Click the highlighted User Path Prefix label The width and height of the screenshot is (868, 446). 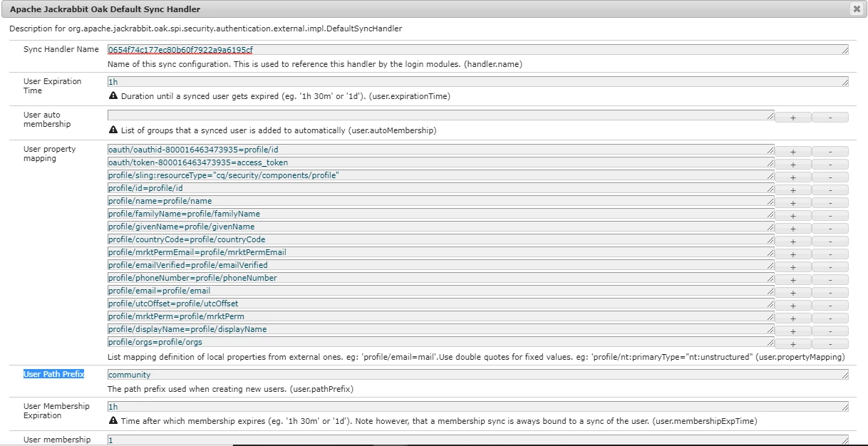coord(53,374)
